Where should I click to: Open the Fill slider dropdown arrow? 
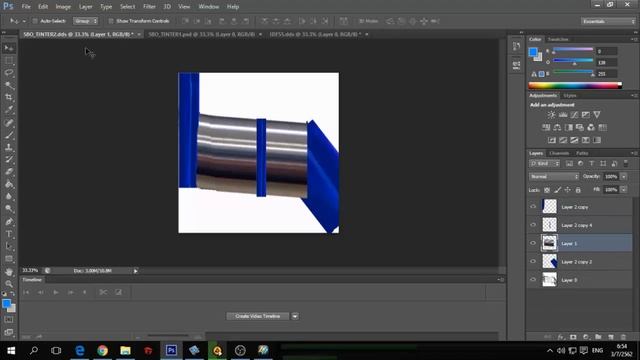point(624,190)
